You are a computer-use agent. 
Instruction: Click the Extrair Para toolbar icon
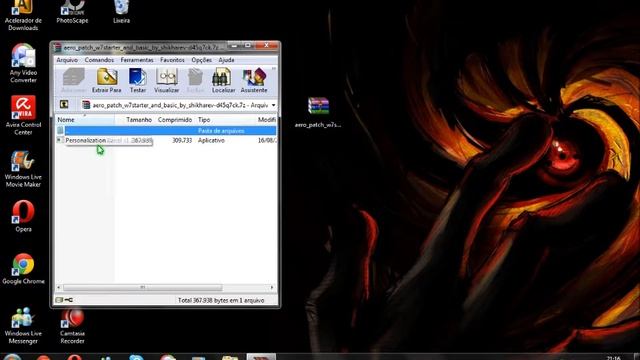click(x=107, y=80)
